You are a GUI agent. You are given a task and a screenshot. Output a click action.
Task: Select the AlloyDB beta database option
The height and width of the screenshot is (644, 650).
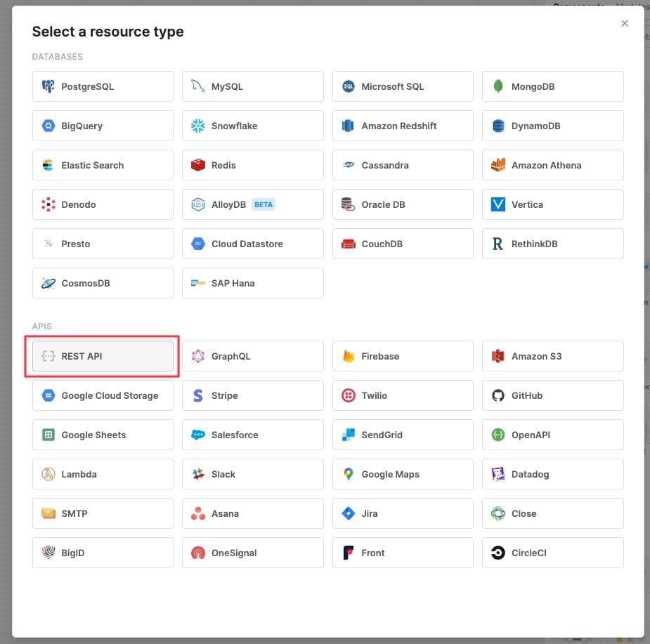click(253, 204)
